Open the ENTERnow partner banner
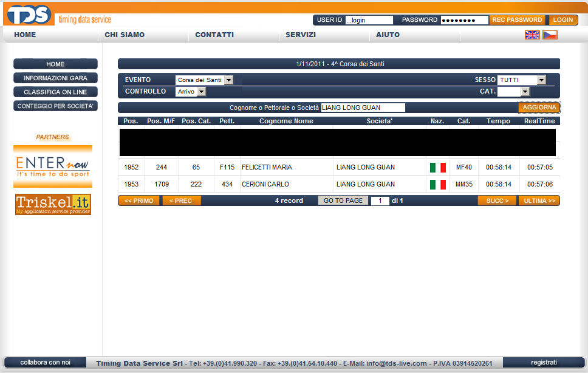The width and height of the screenshot is (588, 373). tap(53, 166)
